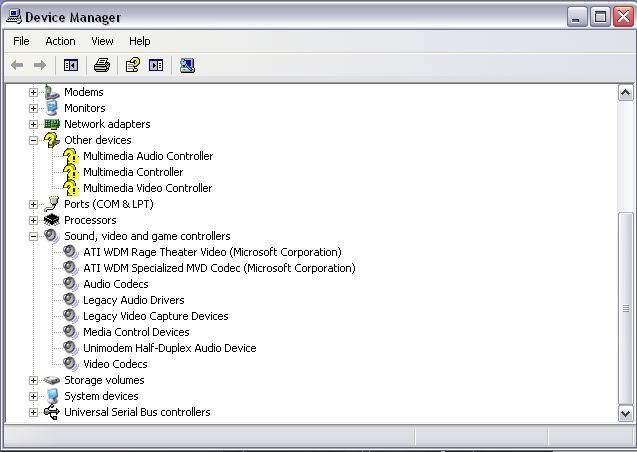
Task: Click the action pane toolbar icon beside Properties
Action: 156,65
